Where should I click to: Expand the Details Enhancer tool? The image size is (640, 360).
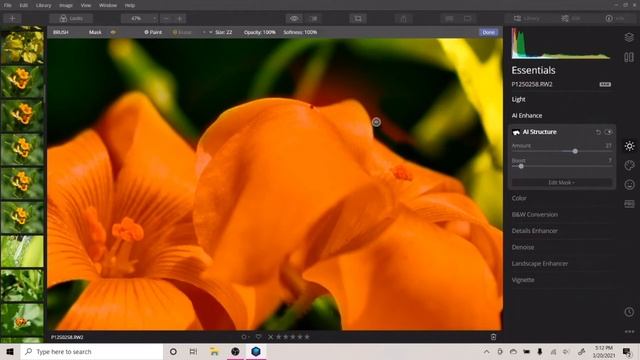[535, 231]
